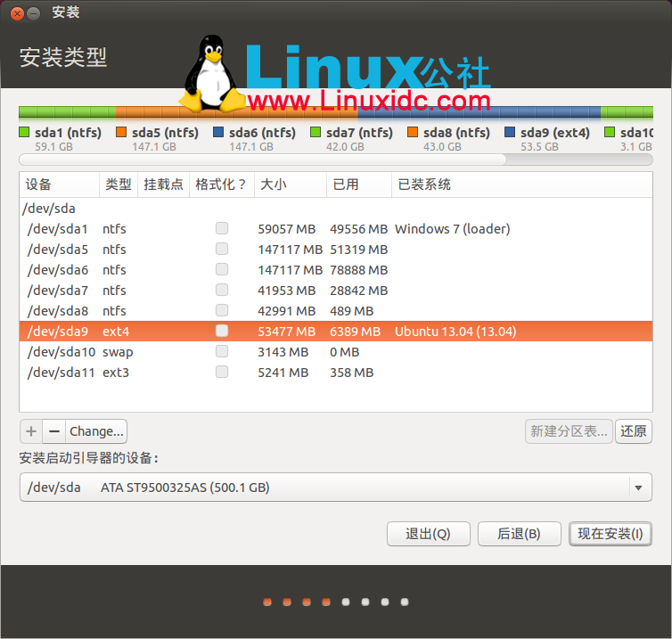Toggle the format checkbox for /dev/sda9

(x=222, y=331)
